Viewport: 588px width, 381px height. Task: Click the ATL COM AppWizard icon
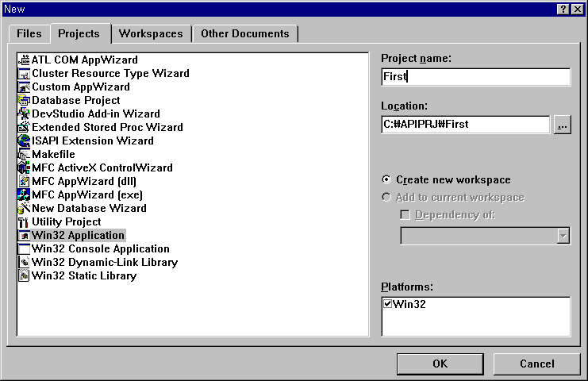point(24,60)
